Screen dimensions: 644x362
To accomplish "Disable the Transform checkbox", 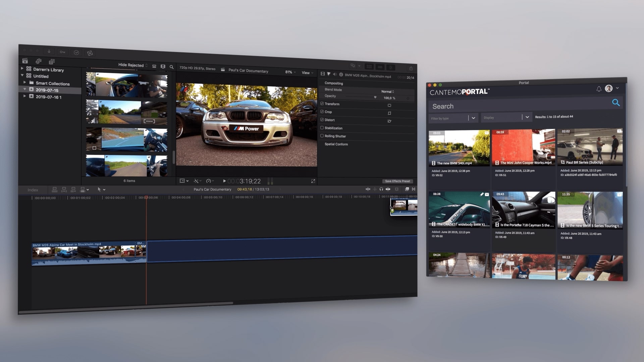I will point(322,104).
